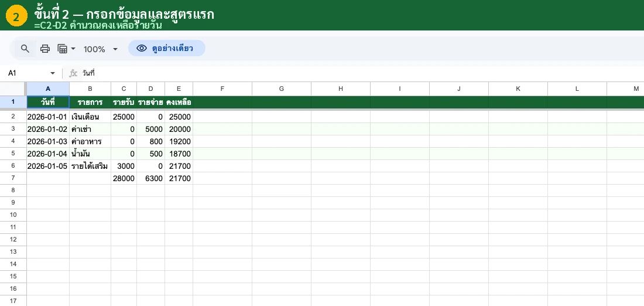The width and height of the screenshot is (644, 306).
Task: Expand the arrow beside table icon
Action: click(x=74, y=49)
